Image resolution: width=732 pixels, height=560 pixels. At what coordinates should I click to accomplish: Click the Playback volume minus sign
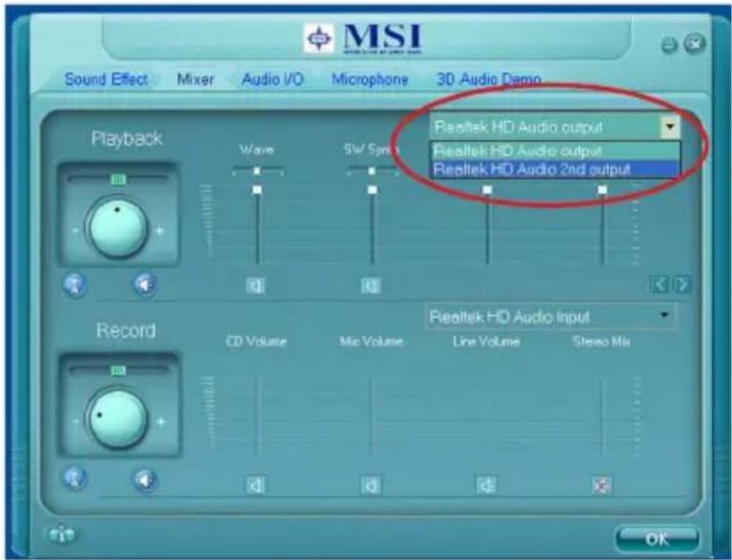[76, 231]
